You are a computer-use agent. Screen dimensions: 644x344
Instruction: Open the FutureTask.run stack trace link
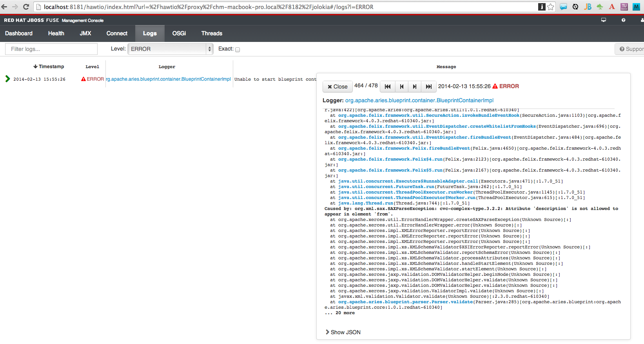[386, 187]
